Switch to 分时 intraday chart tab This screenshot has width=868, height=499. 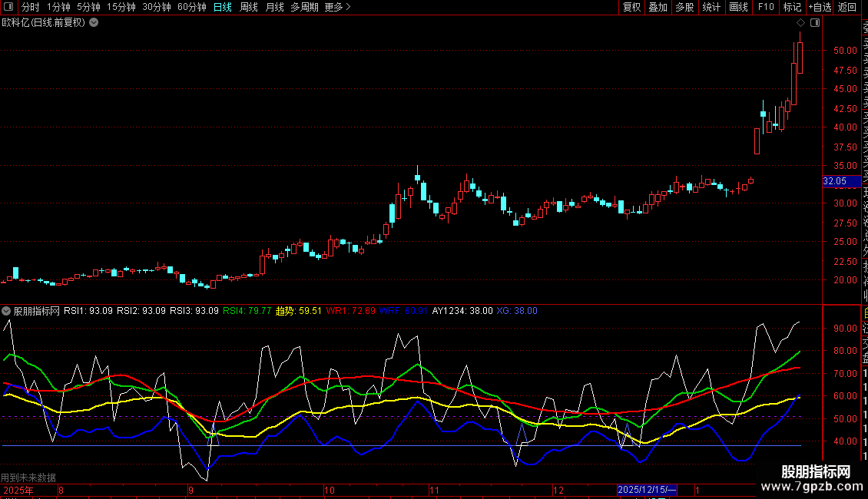click(x=31, y=7)
